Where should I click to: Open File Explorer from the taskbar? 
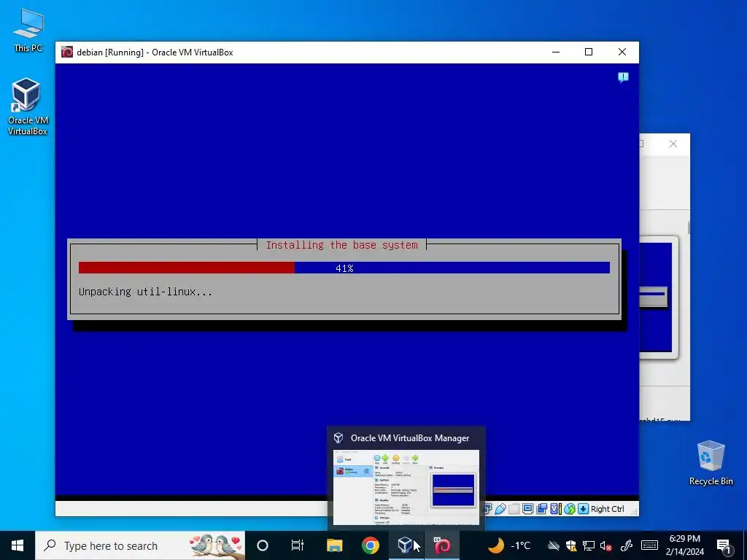pyautogui.click(x=334, y=545)
